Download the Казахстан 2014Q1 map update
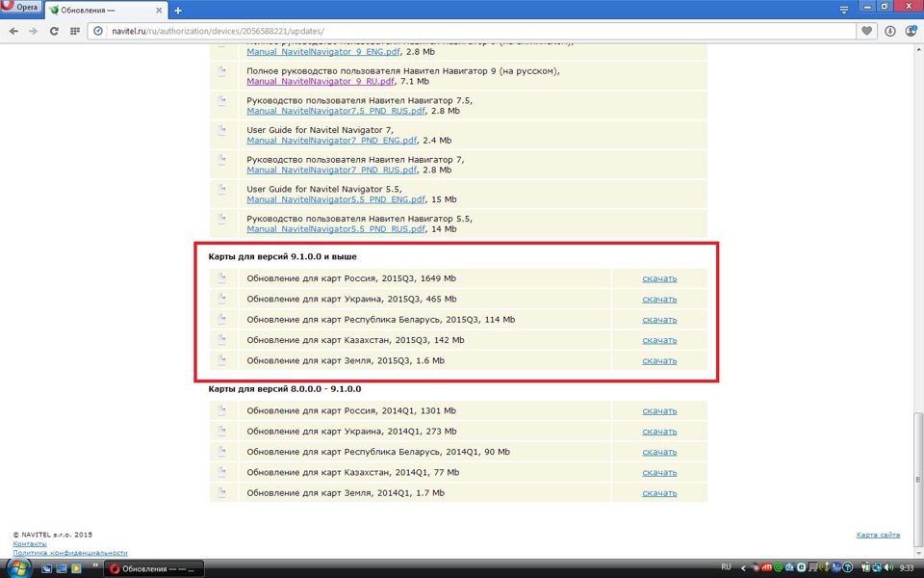 point(659,473)
